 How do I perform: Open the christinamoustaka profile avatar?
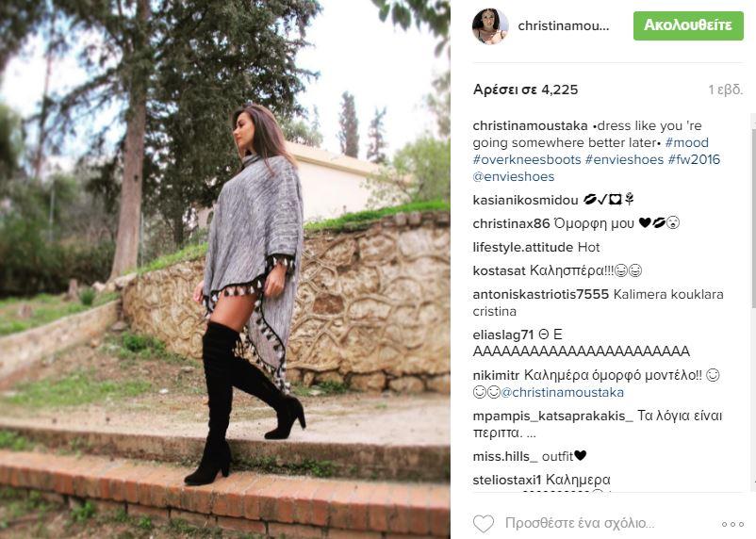coord(490,26)
